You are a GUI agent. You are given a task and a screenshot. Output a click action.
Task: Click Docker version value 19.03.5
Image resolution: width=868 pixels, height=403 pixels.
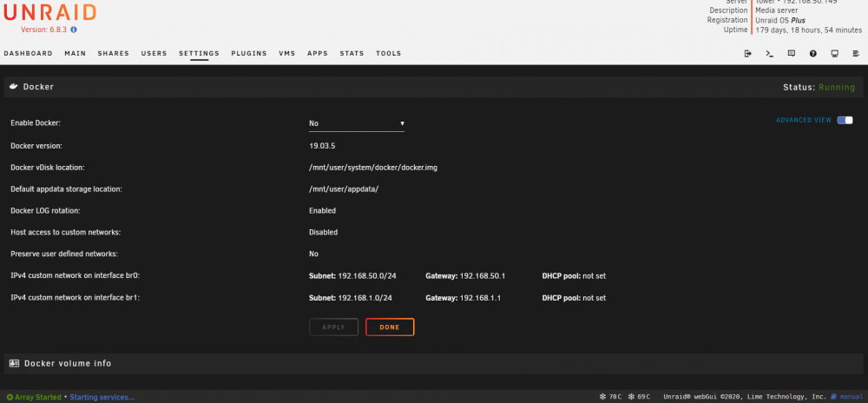click(322, 146)
